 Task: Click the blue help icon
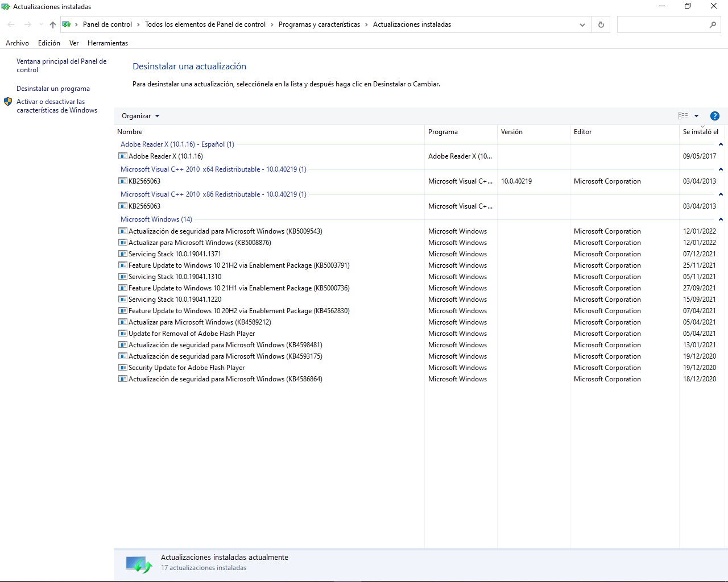[715, 116]
